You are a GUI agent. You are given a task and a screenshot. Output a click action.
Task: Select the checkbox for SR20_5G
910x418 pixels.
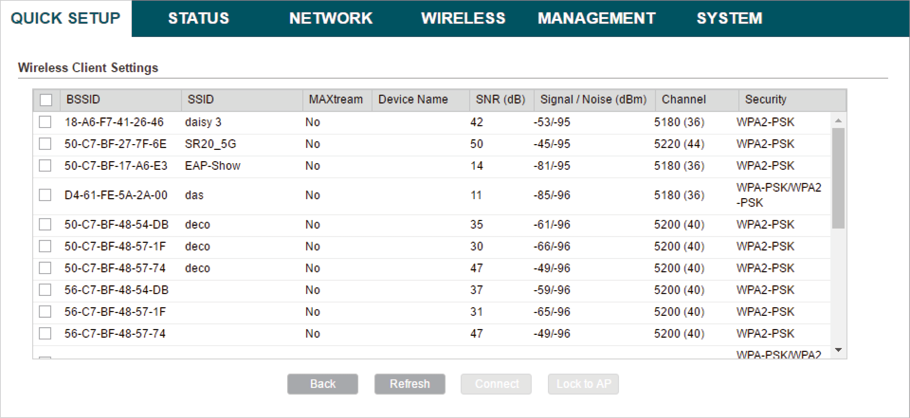pyautogui.click(x=45, y=144)
